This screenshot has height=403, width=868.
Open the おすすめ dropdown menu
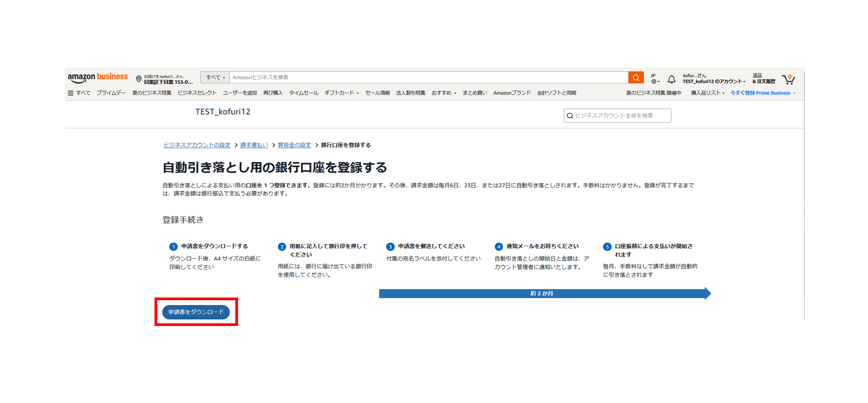[444, 93]
